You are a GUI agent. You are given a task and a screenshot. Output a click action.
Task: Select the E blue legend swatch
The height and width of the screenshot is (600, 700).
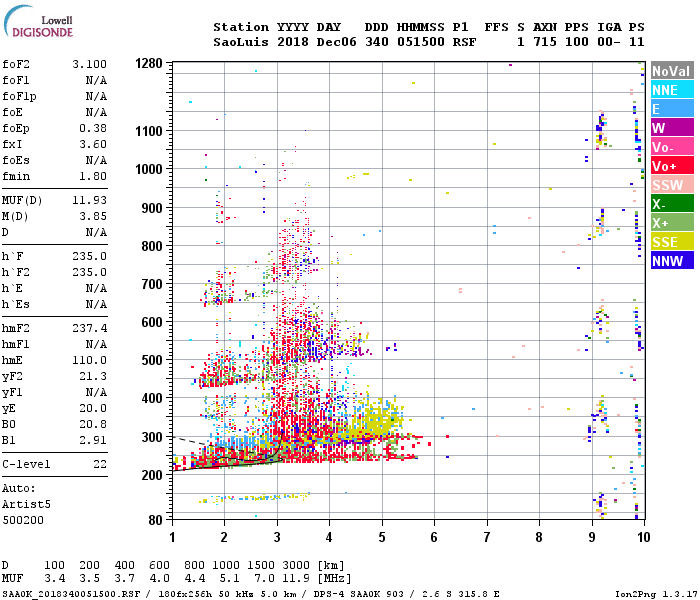(672, 109)
